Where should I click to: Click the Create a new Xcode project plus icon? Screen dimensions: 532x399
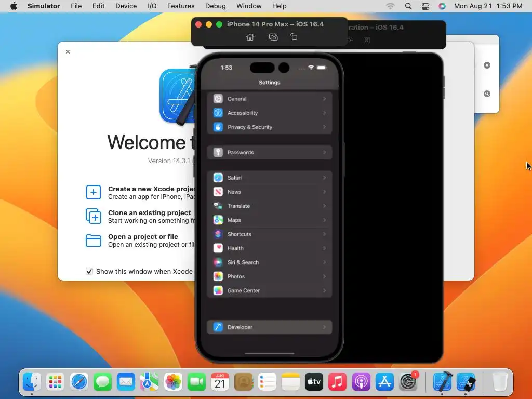[94, 192]
